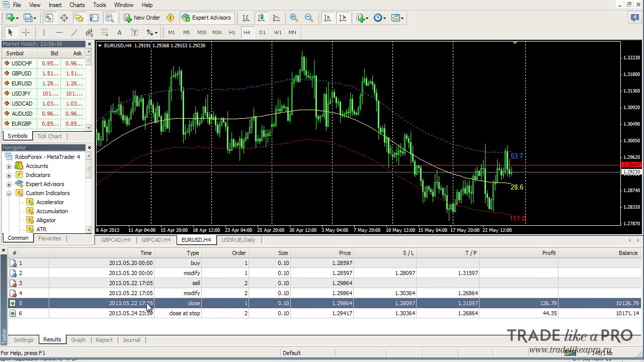Screen dimensions: 644x362
Task: Set the chart timeframe to D1
Action: [262, 32]
